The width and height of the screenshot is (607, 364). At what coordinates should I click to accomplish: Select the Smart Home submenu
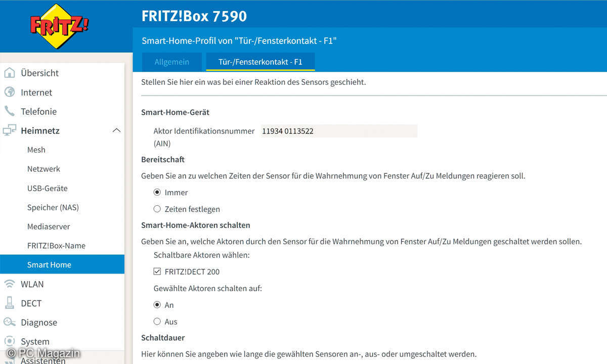62,264
